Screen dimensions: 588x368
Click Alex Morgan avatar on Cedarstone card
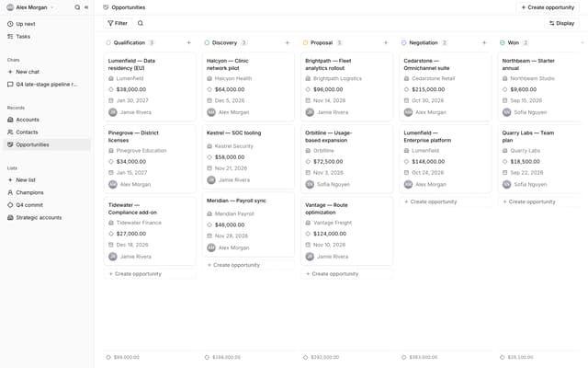pos(408,112)
